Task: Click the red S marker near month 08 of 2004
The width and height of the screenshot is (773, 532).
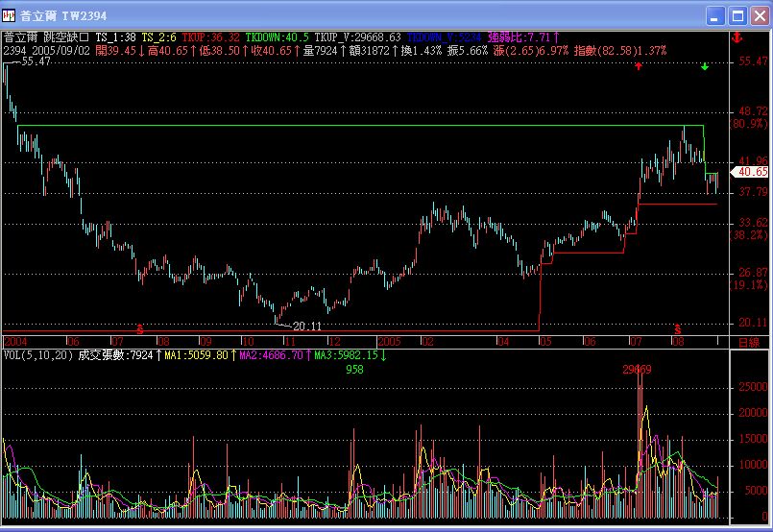Action: click(x=140, y=328)
